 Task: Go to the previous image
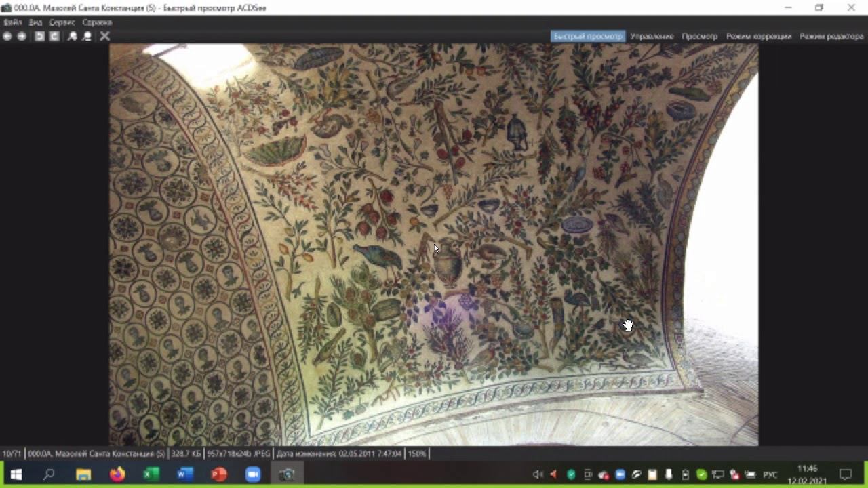(x=7, y=36)
